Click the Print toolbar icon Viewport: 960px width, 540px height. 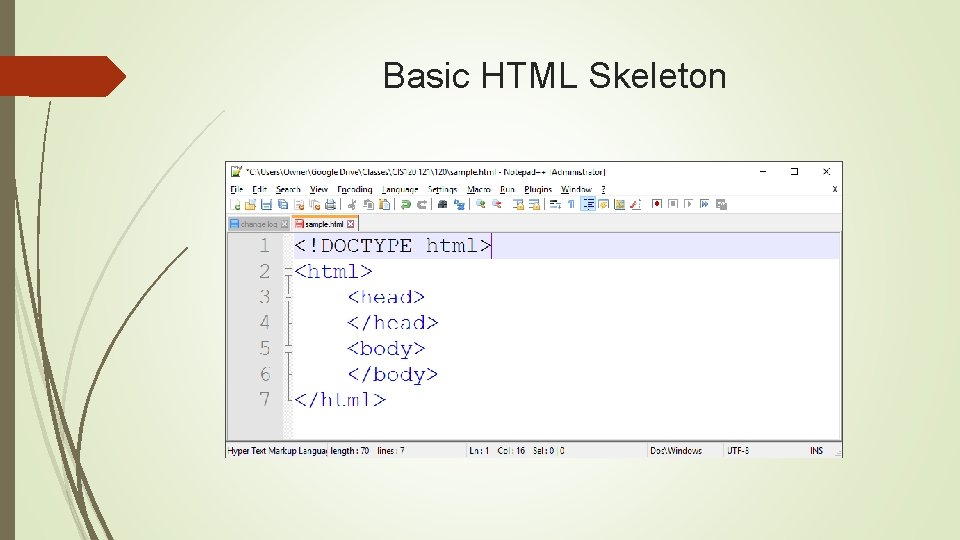pyautogui.click(x=330, y=204)
